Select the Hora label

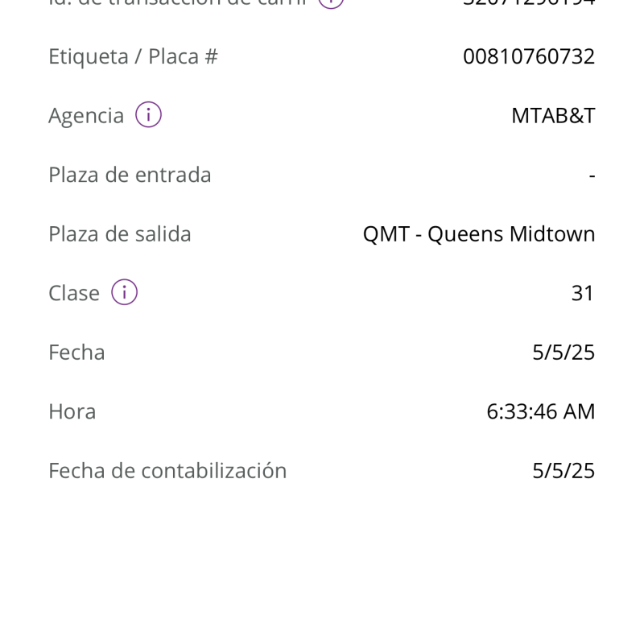tap(72, 411)
